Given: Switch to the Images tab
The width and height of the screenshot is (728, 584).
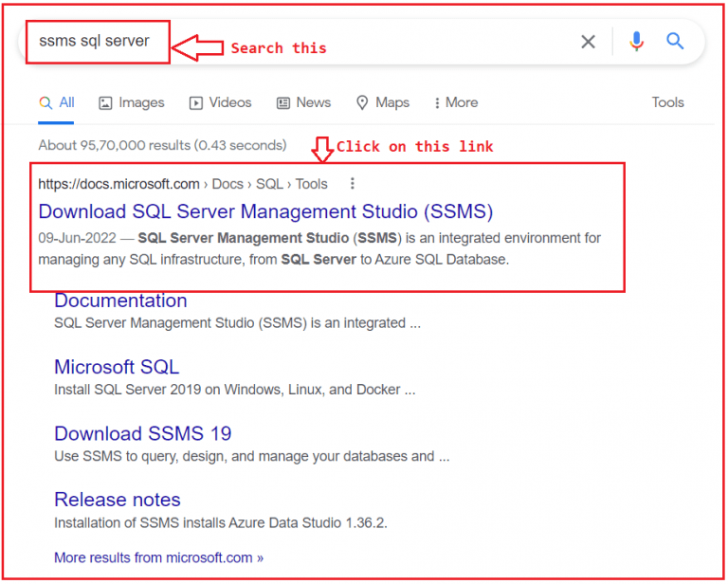Looking at the screenshot, I should coord(132,102).
